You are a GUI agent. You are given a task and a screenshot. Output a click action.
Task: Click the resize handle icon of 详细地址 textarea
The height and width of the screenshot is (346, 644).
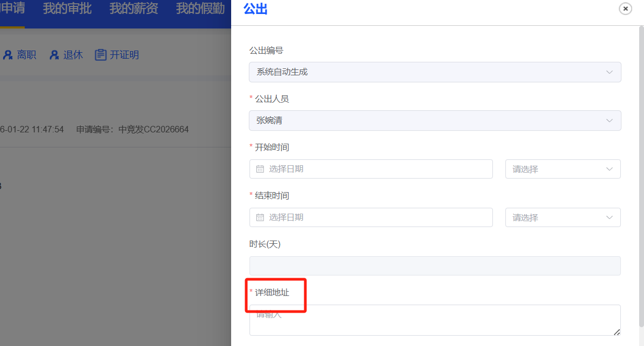[x=617, y=332]
